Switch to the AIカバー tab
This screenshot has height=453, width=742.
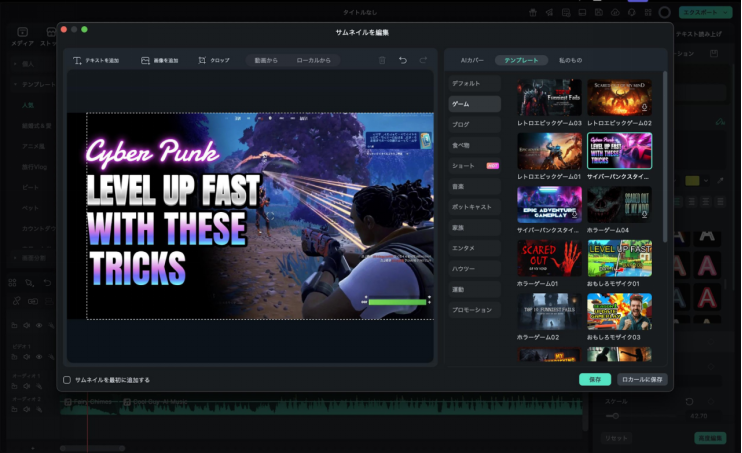[471, 60]
